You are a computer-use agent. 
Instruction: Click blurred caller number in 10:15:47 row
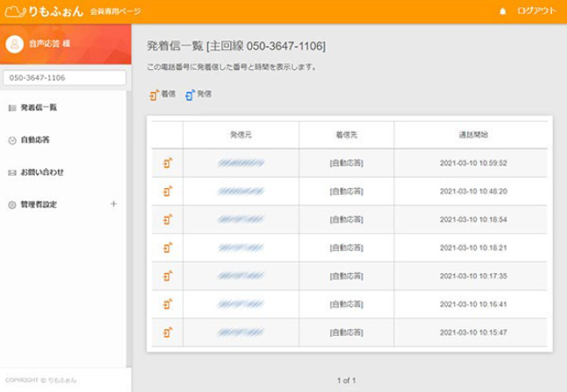(241, 332)
